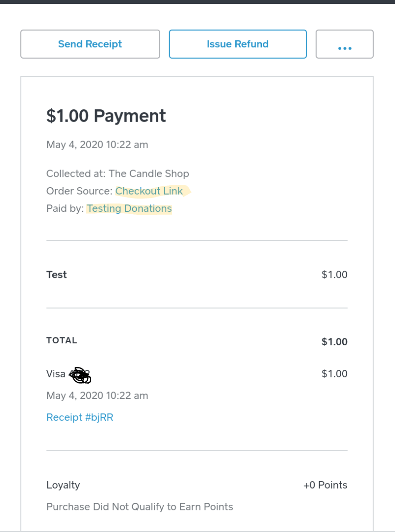Open the Checkout Link order source
Viewport: 395px width, 532px height.
click(149, 191)
